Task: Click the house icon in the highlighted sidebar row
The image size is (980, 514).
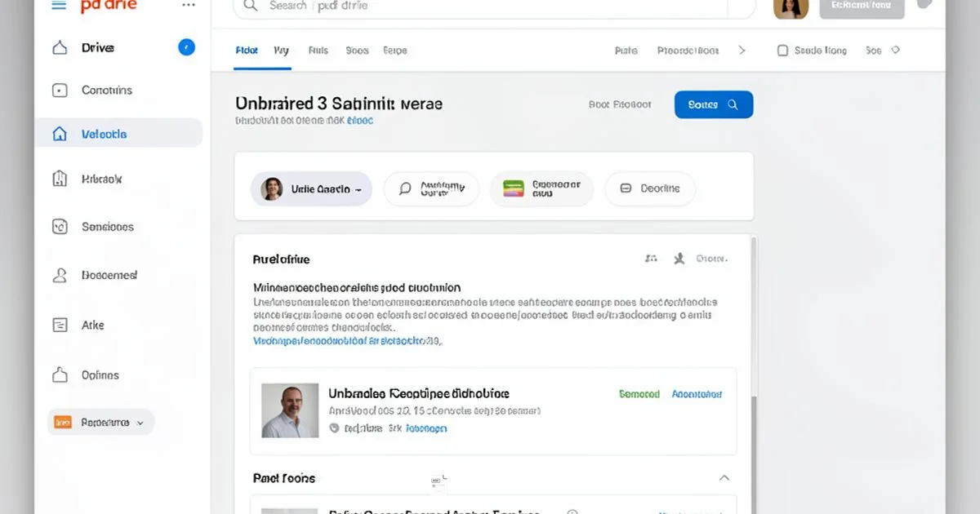Action: (60, 134)
